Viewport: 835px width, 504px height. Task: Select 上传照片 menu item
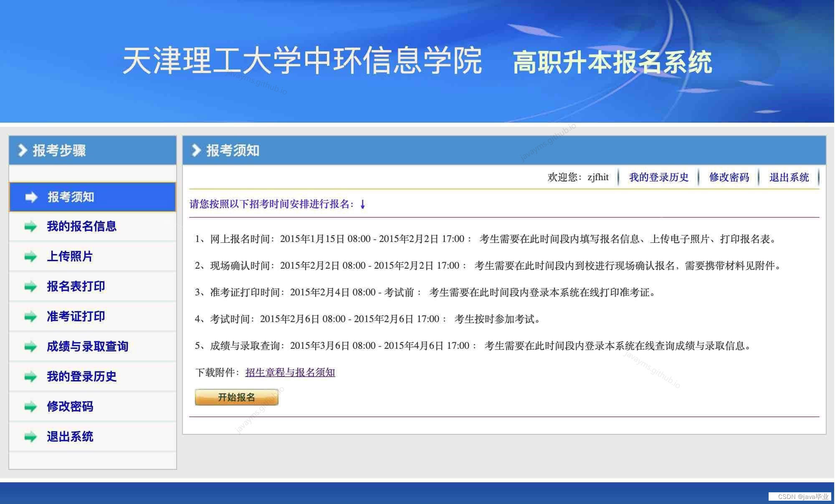70,257
